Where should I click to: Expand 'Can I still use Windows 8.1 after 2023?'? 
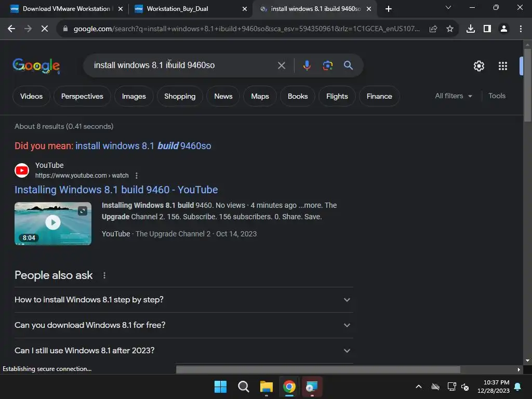coord(183,351)
